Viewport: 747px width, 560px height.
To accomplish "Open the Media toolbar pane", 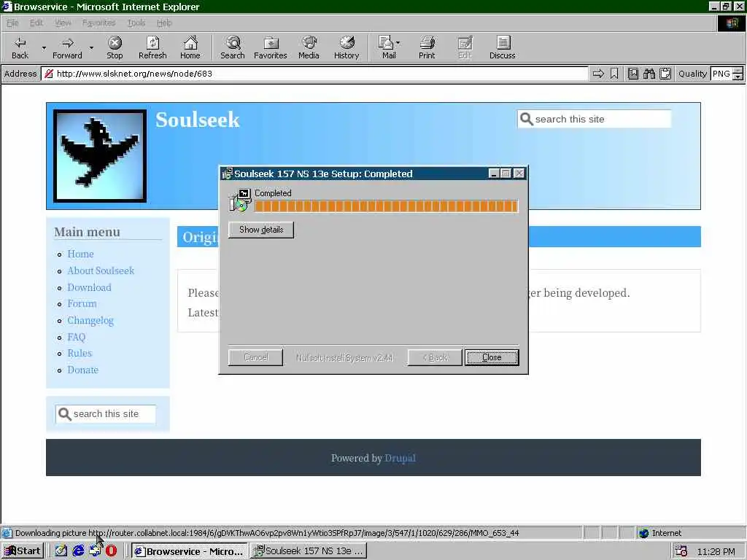I will point(309,47).
